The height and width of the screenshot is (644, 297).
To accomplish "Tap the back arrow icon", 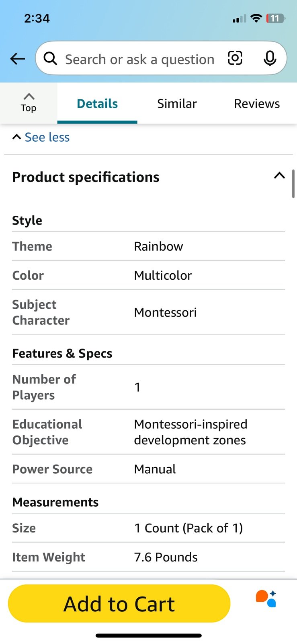I will [18, 59].
